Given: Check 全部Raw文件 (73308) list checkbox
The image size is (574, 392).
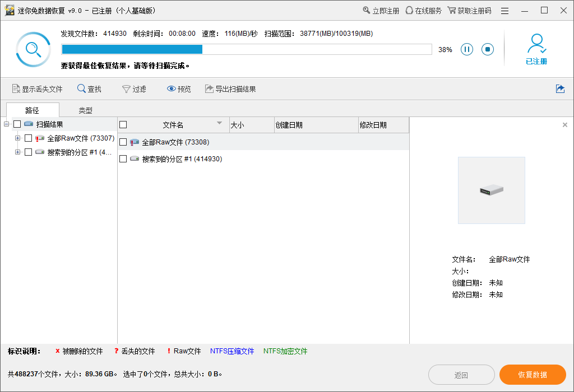Looking at the screenshot, I should [123, 142].
